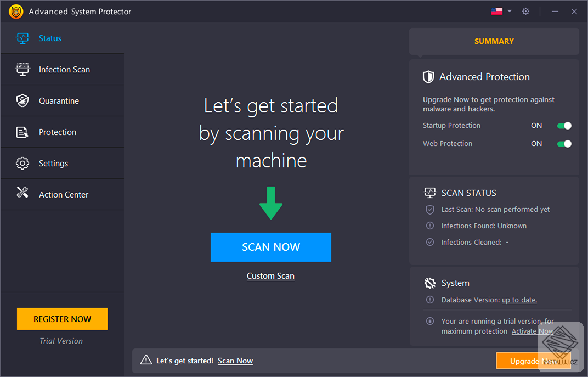Click the Activate Now link

click(533, 331)
